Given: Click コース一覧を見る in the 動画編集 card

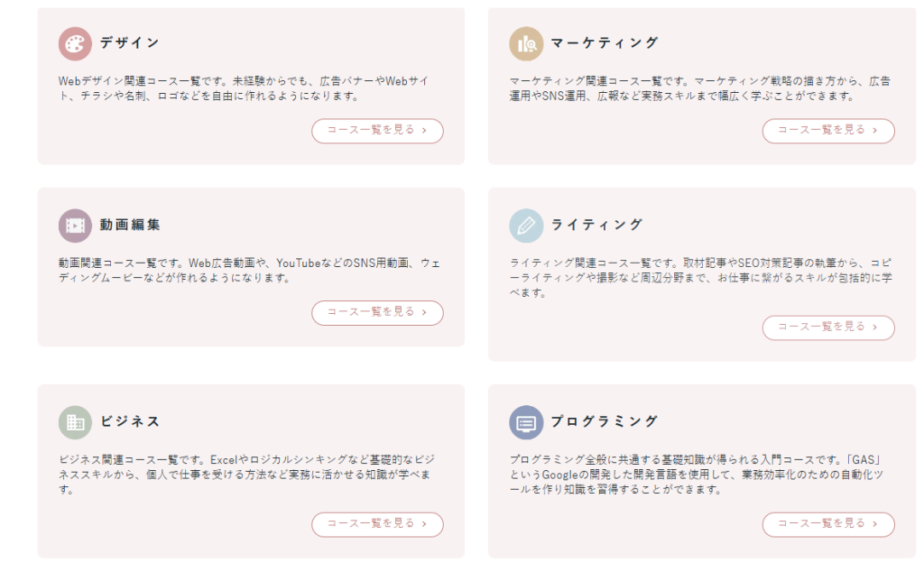Looking at the screenshot, I should [377, 313].
